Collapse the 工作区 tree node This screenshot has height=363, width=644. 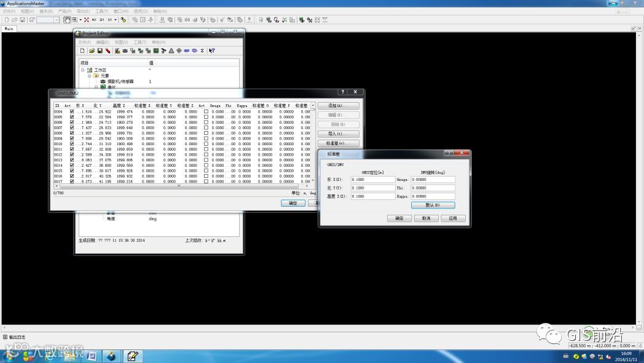(82, 70)
